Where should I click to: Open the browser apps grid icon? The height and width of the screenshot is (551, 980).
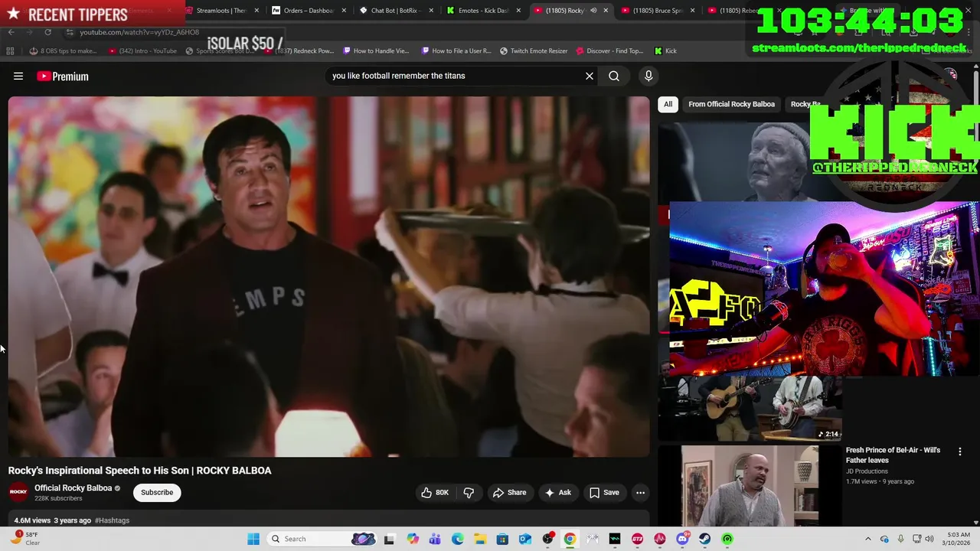pyautogui.click(x=10, y=51)
